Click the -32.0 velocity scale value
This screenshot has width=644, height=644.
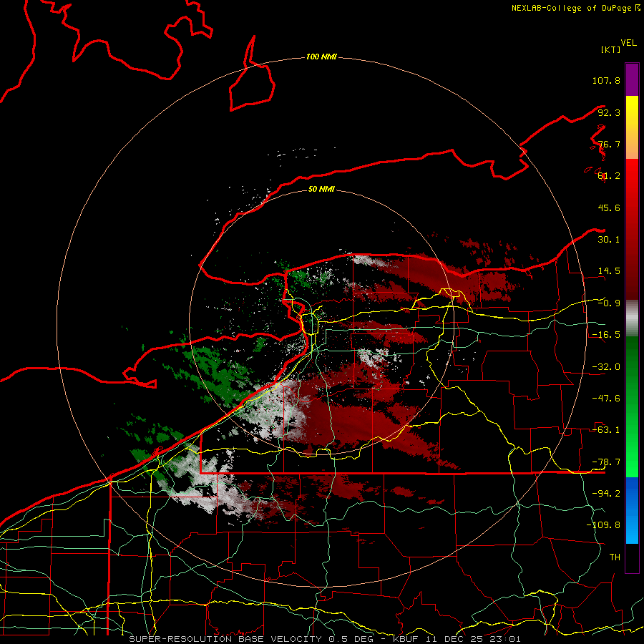click(606, 367)
